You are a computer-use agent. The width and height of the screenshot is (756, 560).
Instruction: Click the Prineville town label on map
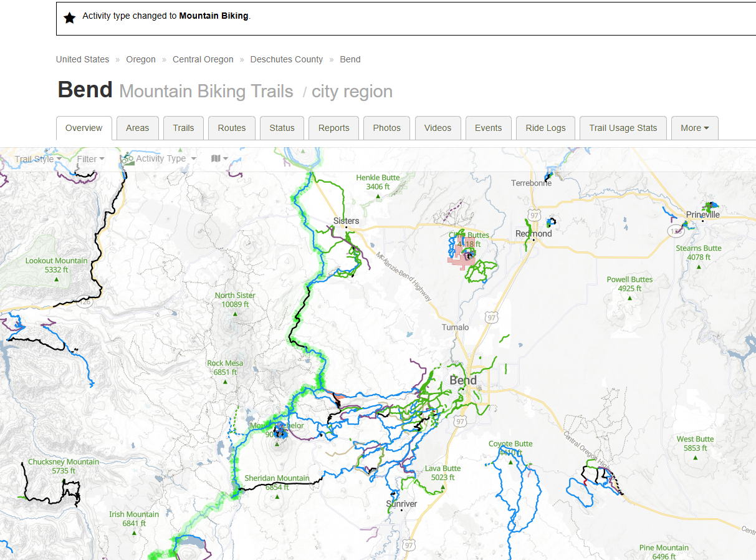click(x=703, y=215)
